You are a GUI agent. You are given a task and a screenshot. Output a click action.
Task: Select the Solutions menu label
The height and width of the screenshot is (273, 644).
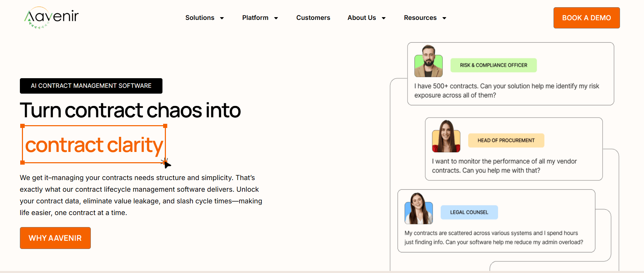[x=199, y=18]
